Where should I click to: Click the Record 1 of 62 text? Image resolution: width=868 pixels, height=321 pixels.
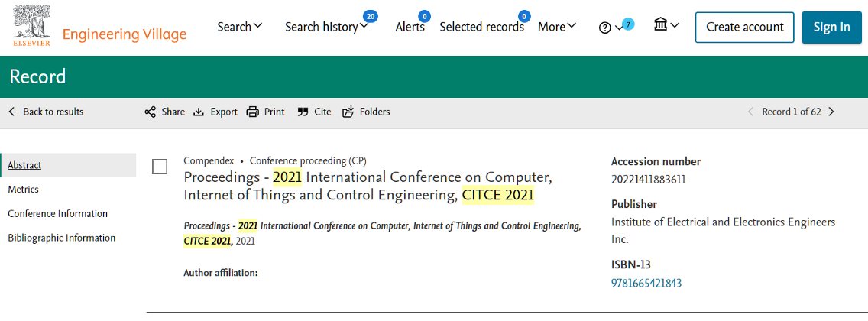click(x=791, y=112)
